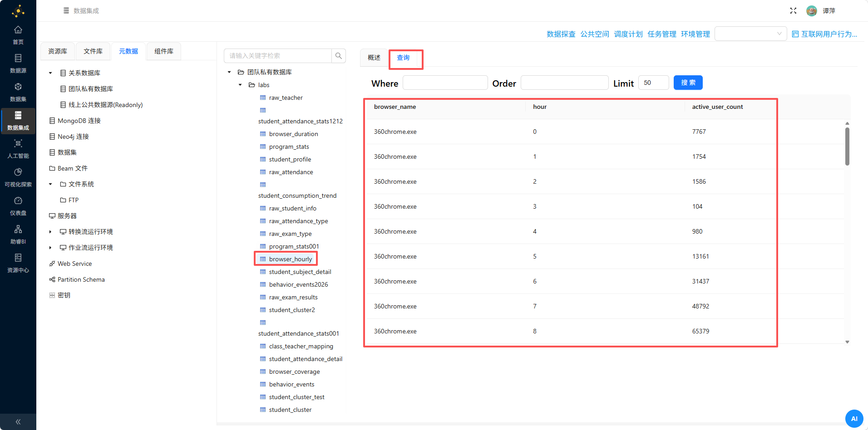Screen dimensions: 868x430
Task: Collapse the 关系数据库 tree node
Action: [50, 73]
